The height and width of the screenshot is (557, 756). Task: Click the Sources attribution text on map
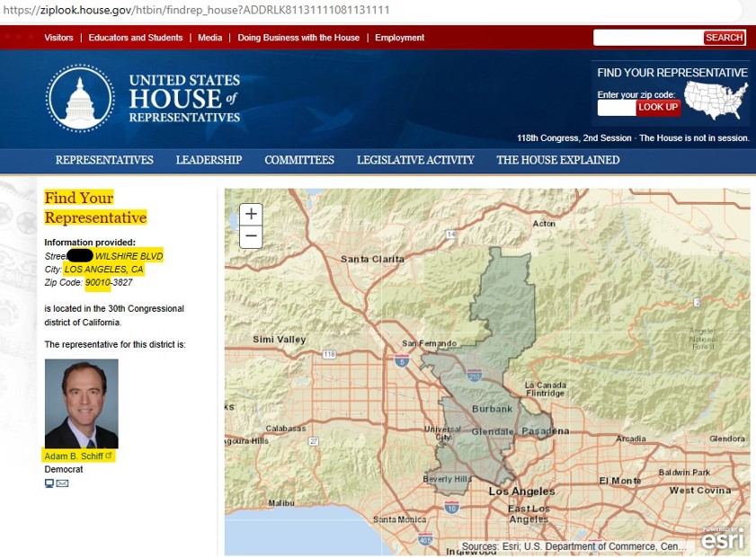(x=574, y=546)
